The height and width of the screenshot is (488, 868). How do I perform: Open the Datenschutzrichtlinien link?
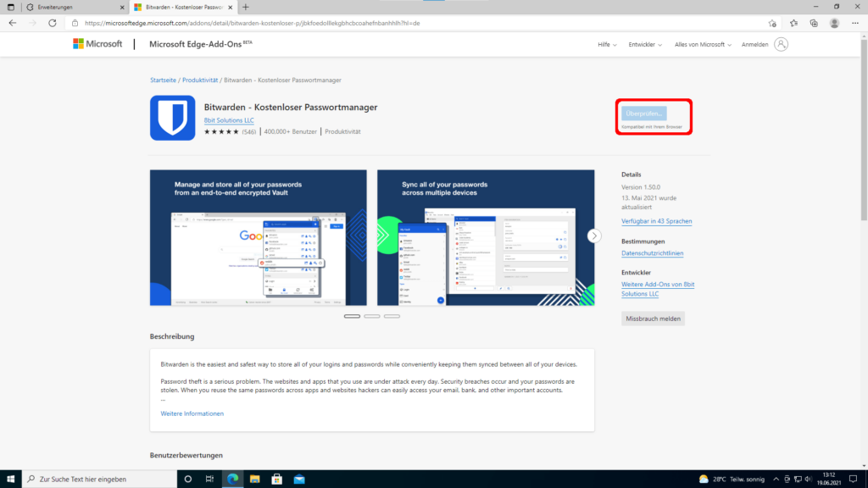(x=652, y=253)
